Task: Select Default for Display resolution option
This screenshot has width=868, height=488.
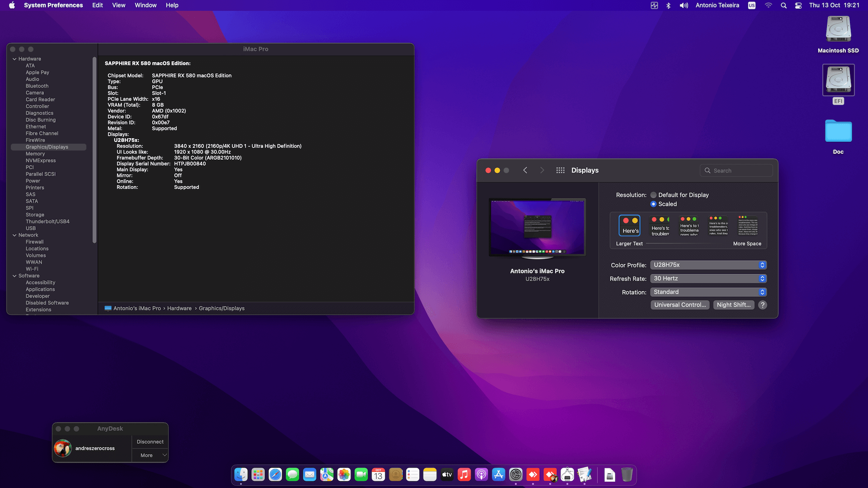Action: tap(653, 195)
